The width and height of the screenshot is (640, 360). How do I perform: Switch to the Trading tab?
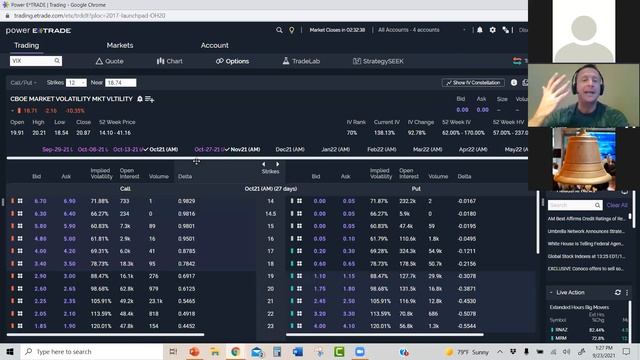pos(27,45)
